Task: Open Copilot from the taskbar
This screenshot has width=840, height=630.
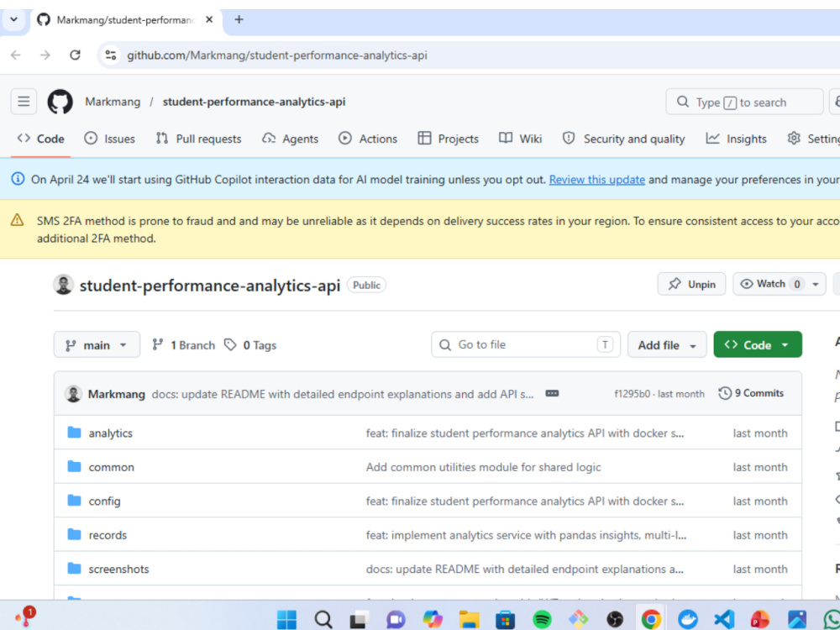Action: pos(433,619)
